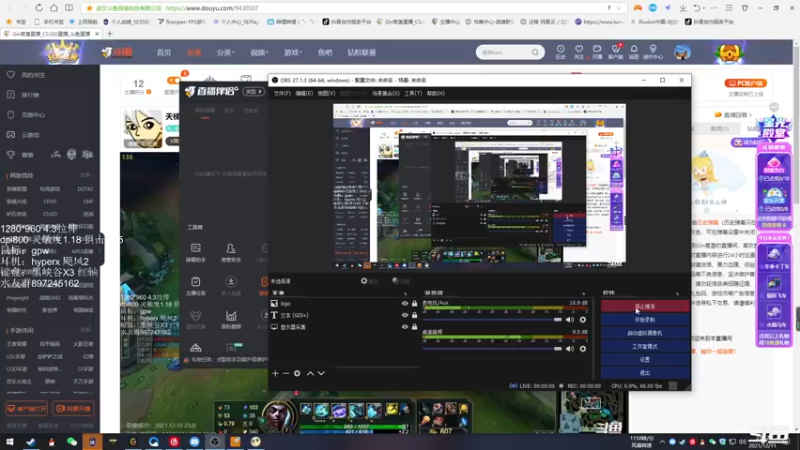Open source properties gear in sources toolbar
The width and height of the screenshot is (800, 450).
point(297,373)
